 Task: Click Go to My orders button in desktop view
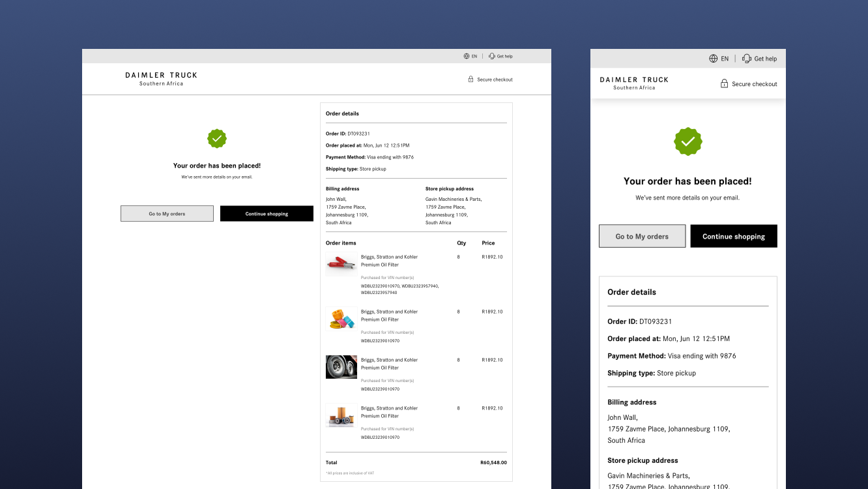coord(167,213)
